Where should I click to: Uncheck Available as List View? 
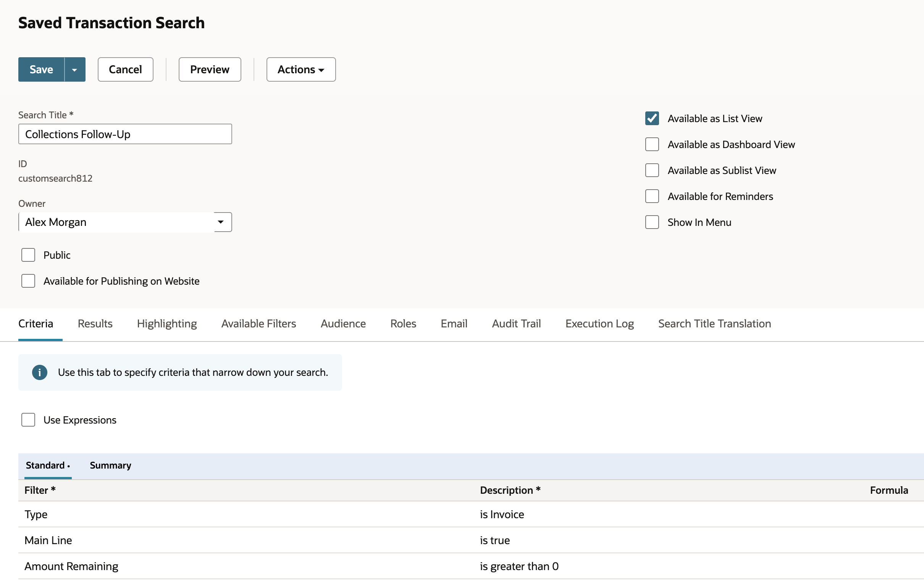pyautogui.click(x=652, y=119)
